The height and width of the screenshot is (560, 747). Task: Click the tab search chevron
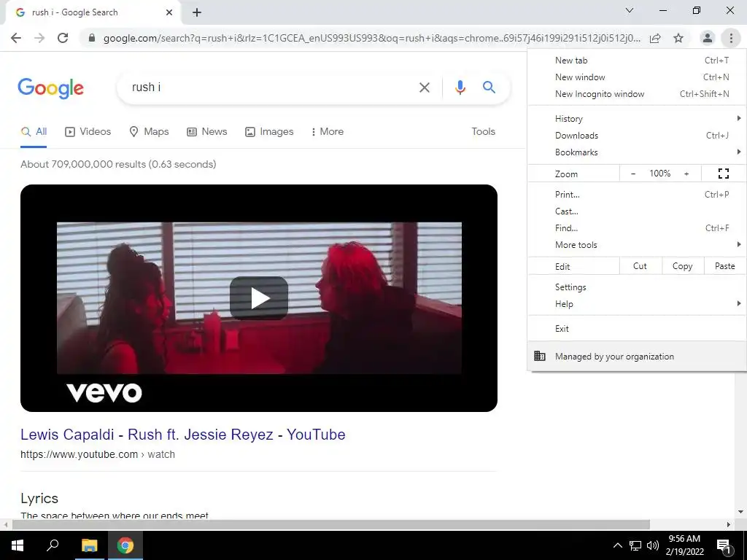630,10
